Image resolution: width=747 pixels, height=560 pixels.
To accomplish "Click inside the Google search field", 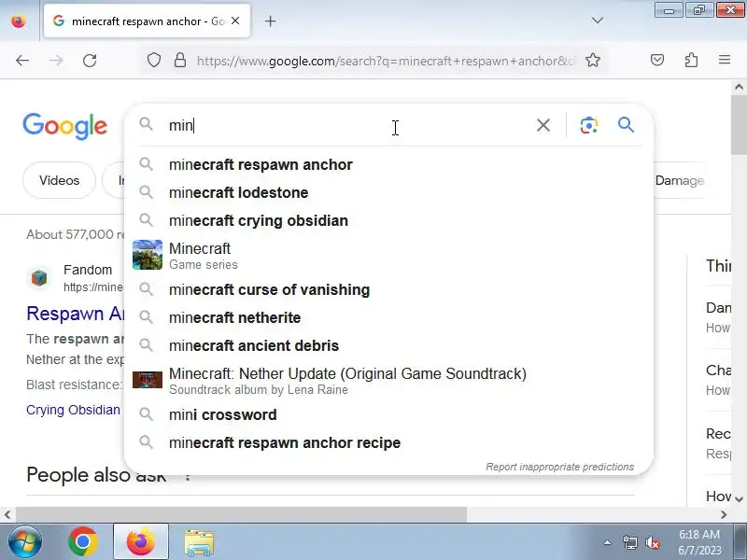I will 347,125.
